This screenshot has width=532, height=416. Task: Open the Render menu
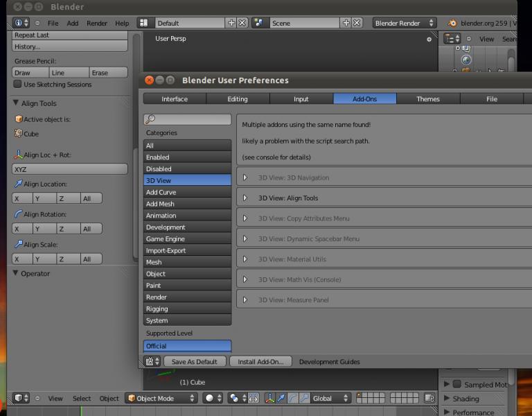click(97, 23)
